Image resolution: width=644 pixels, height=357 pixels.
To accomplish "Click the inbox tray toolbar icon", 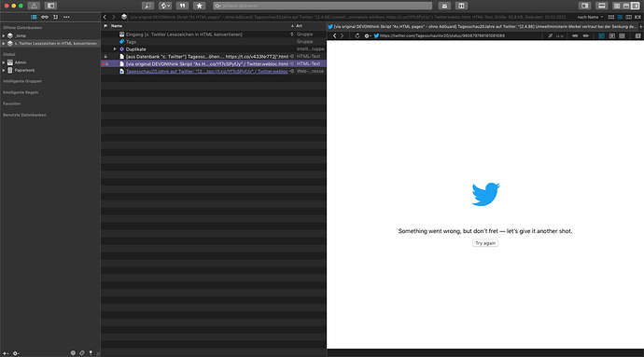I will pyautogui.click(x=444, y=6).
